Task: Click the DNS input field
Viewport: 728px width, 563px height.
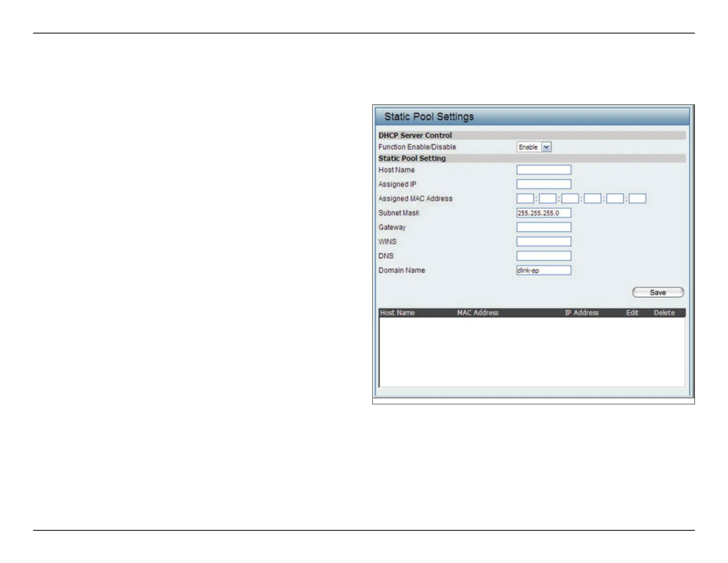Action: 544,256
